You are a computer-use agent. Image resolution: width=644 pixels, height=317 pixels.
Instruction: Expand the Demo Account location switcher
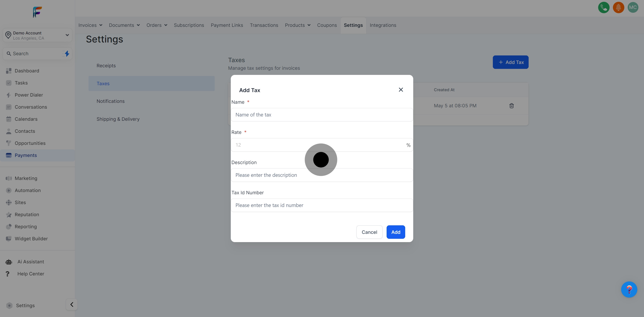click(x=38, y=35)
